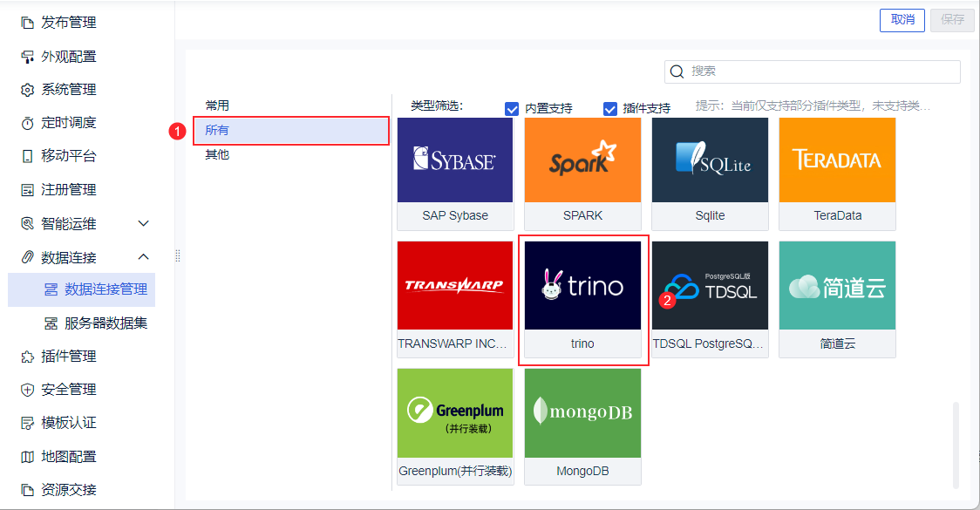Switch to the 常用 category
This screenshot has height=510, width=980.
(217, 105)
